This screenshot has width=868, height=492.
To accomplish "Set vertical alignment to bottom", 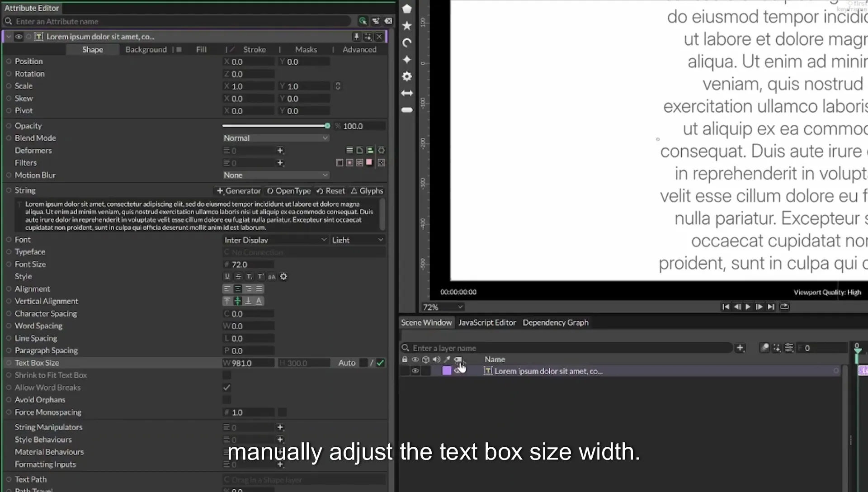I will (248, 301).
